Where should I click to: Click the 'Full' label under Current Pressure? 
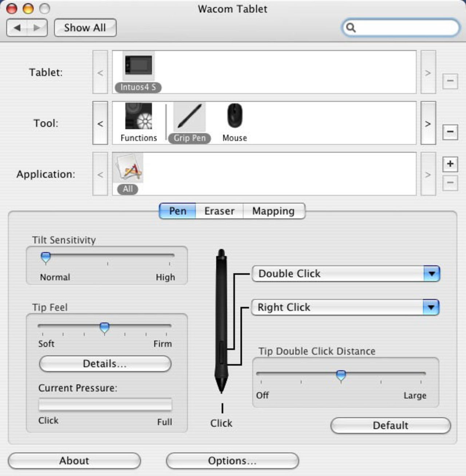point(165,422)
